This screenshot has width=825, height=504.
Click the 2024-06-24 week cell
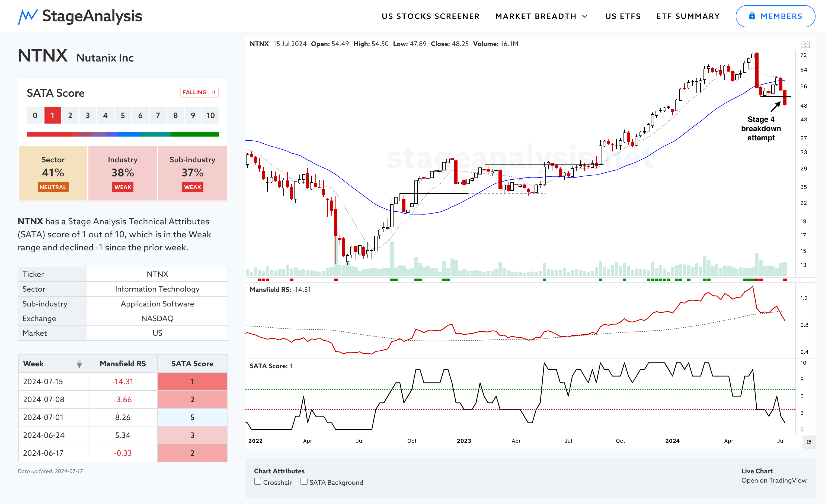tap(53, 435)
